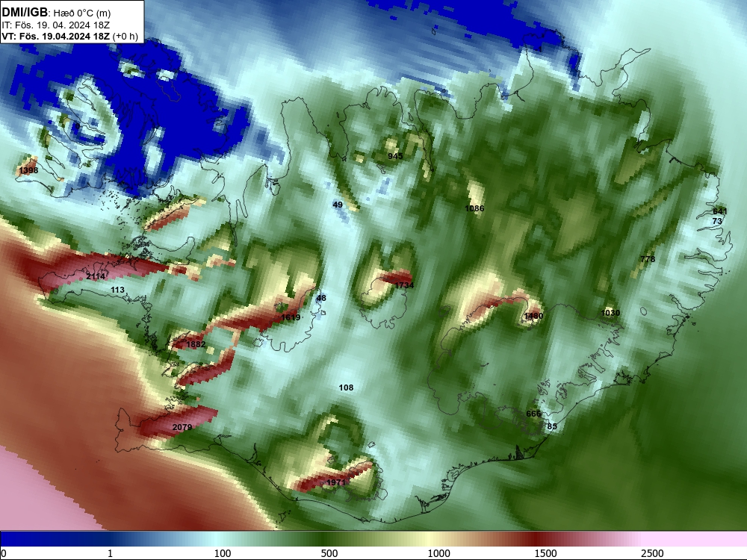
Task: Click the 1 tick on the color scale
Action: (x=110, y=553)
